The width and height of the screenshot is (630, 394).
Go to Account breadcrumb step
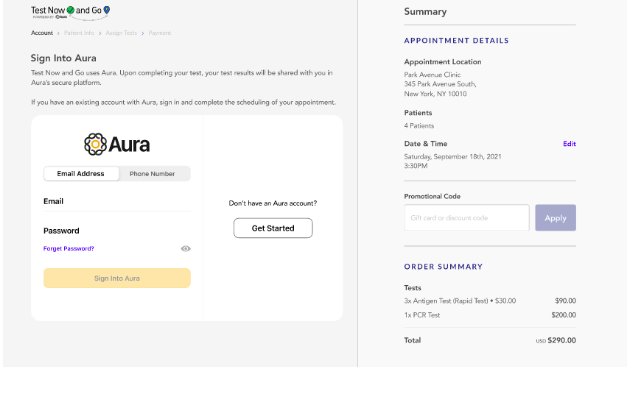(x=42, y=33)
